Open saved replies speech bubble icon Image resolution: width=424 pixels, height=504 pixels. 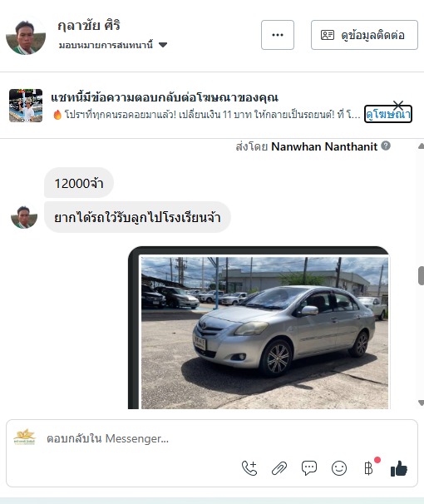[x=309, y=468]
